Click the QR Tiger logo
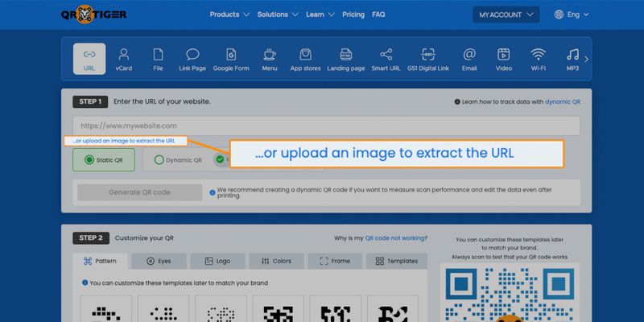The image size is (644, 322). point(93,14)
